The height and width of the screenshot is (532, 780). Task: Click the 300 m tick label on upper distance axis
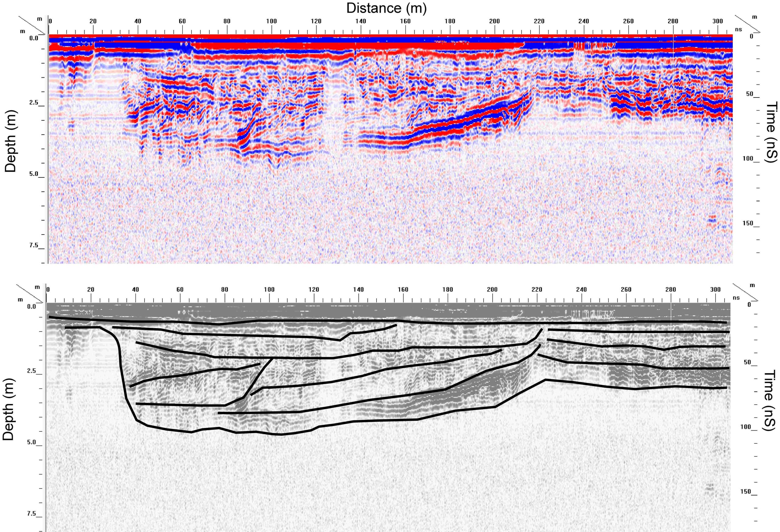pos(718,21)
